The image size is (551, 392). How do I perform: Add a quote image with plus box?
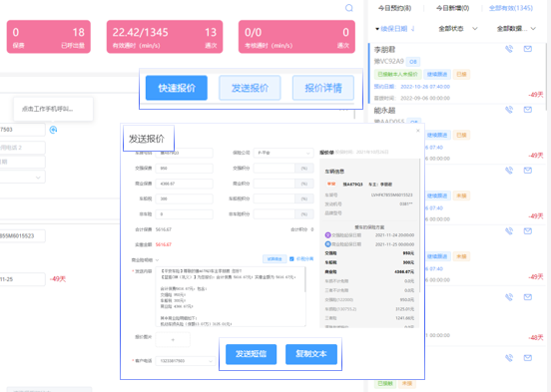173,340
